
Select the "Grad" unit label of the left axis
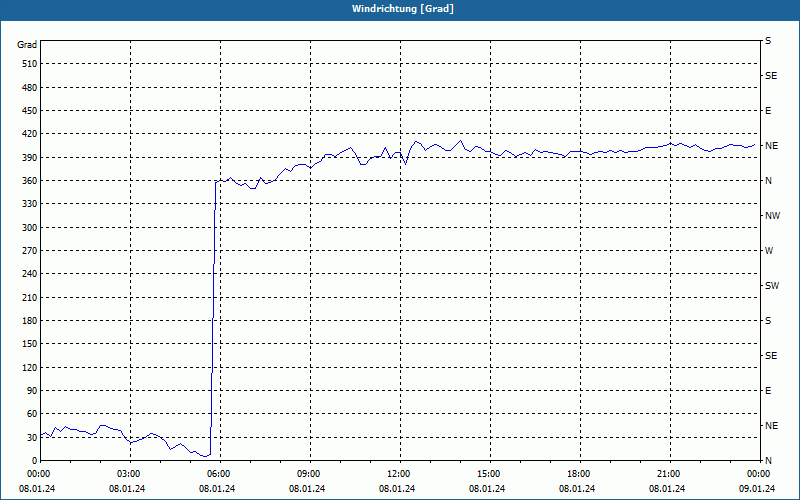[x=27, y=45]
